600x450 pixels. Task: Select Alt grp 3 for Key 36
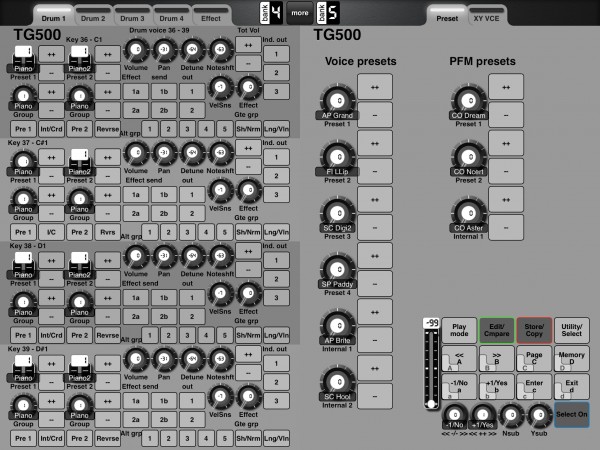187,129
